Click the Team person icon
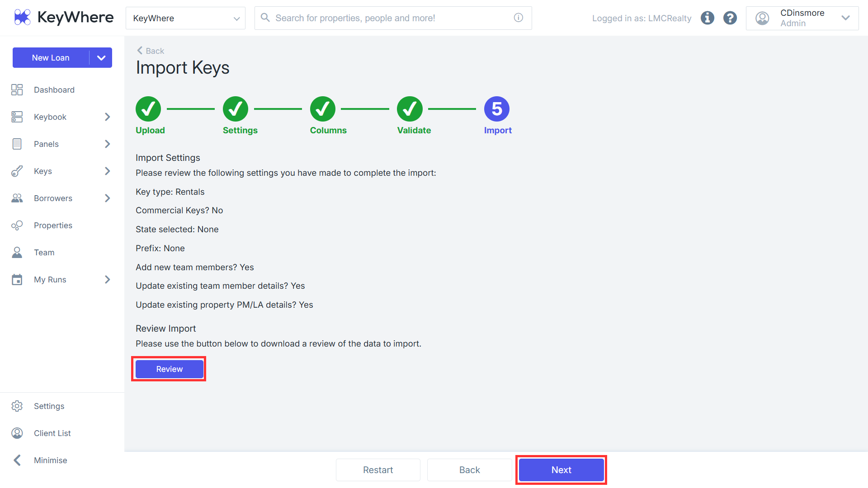 17,253
